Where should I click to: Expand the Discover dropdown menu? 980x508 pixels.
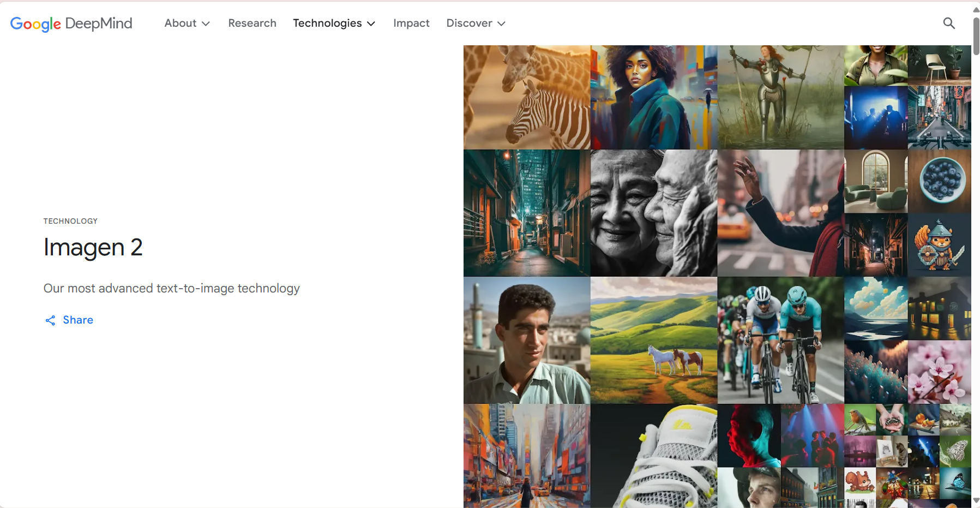tap(476, 23)
